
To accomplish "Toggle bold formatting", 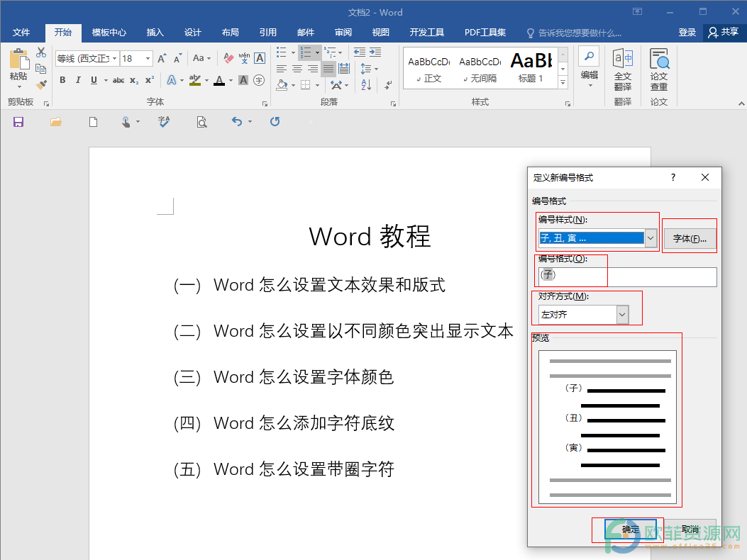I will point(62,80).
